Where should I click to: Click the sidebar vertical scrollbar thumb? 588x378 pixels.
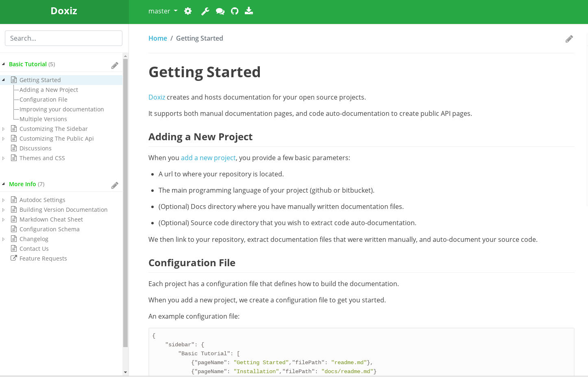point(125,203)
